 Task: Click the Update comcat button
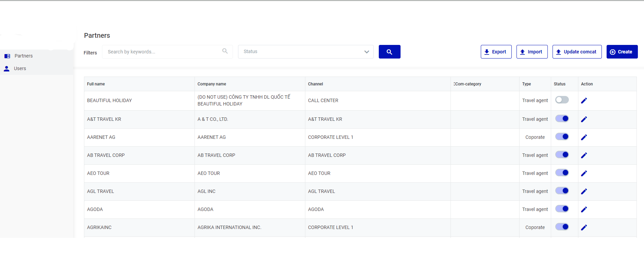[577, 52]
